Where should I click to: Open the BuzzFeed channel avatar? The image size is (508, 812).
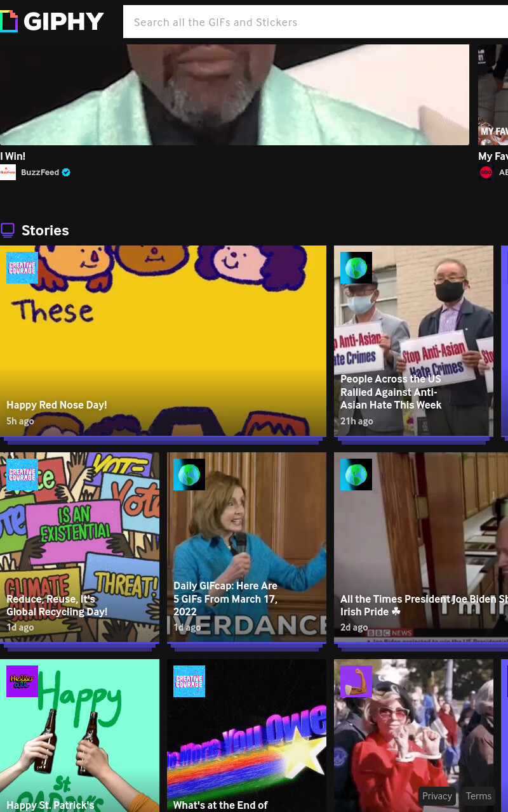point(8,172)
